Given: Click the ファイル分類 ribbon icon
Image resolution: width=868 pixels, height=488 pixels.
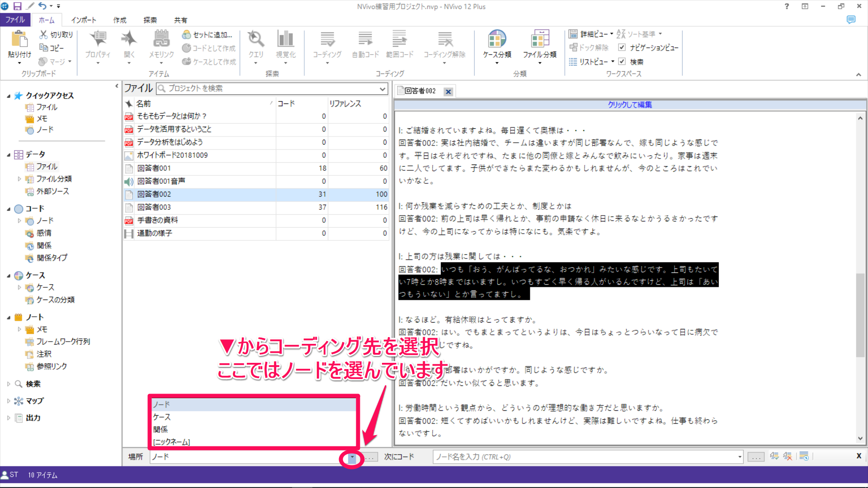Looking at the screenshot, I should point(539,40).
